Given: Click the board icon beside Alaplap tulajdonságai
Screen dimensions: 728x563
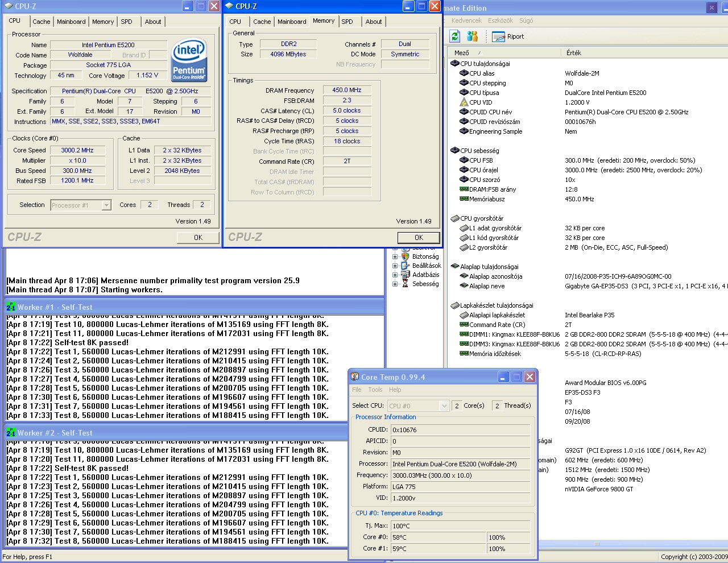Looking at the screenshot, I should click(x=455, y=267).
